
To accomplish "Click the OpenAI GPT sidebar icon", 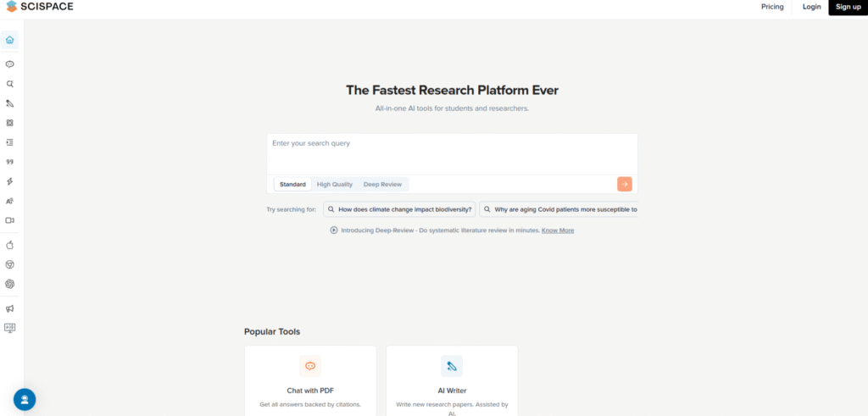I will 9,284.
